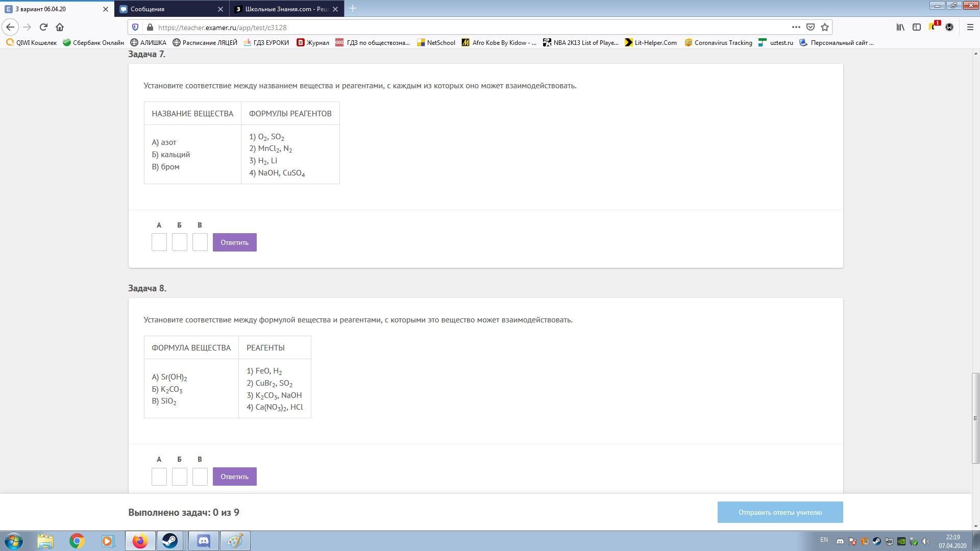Open a new browser tab
Screen dimensions: 980x551
353,8
